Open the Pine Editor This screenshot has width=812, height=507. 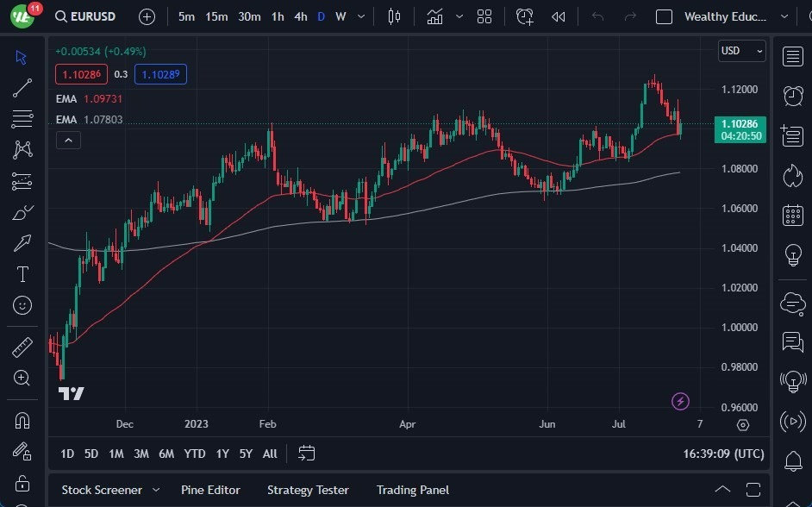click(x=210, y=489)
